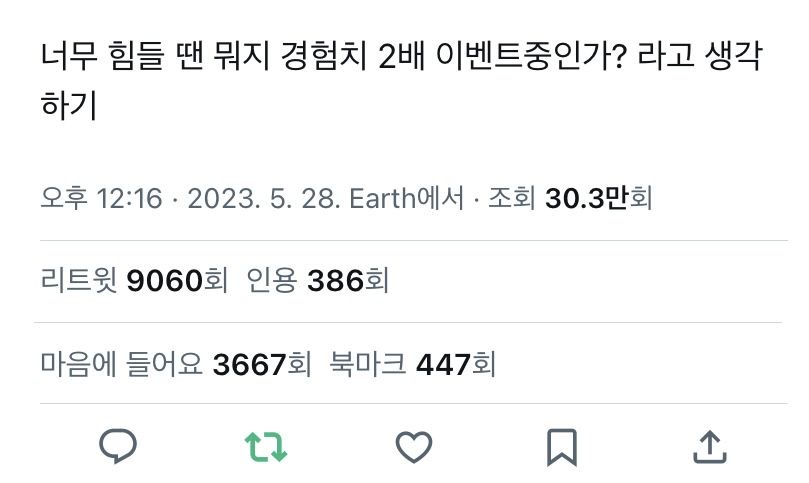Click the bold 386 quote number
Image resolution: width=809 pixels, height=483 pixels.
(335, 281)
